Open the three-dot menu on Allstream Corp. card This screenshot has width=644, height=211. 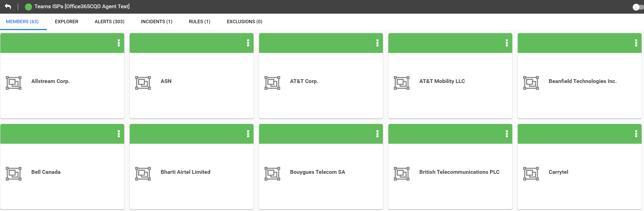119,43
